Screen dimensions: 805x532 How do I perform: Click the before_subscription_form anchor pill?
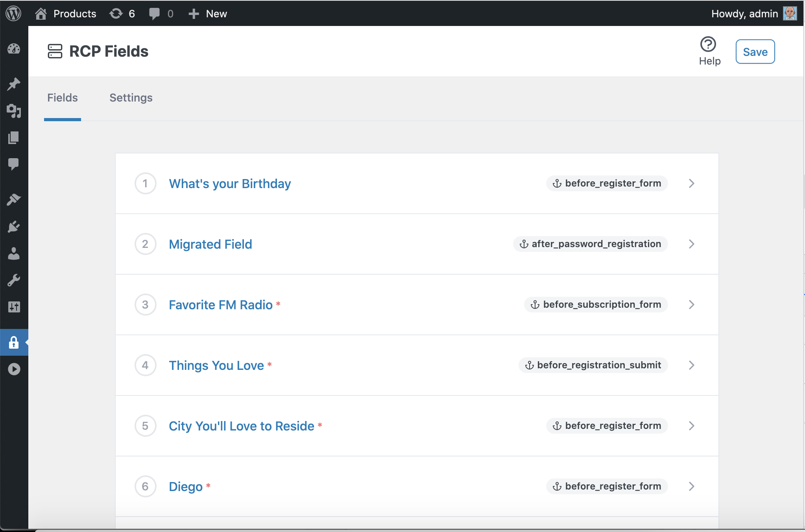point(595,304)
